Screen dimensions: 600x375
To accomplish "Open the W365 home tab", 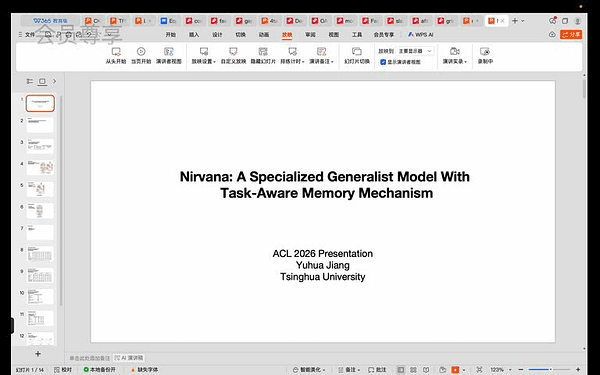I will [50, 21].
